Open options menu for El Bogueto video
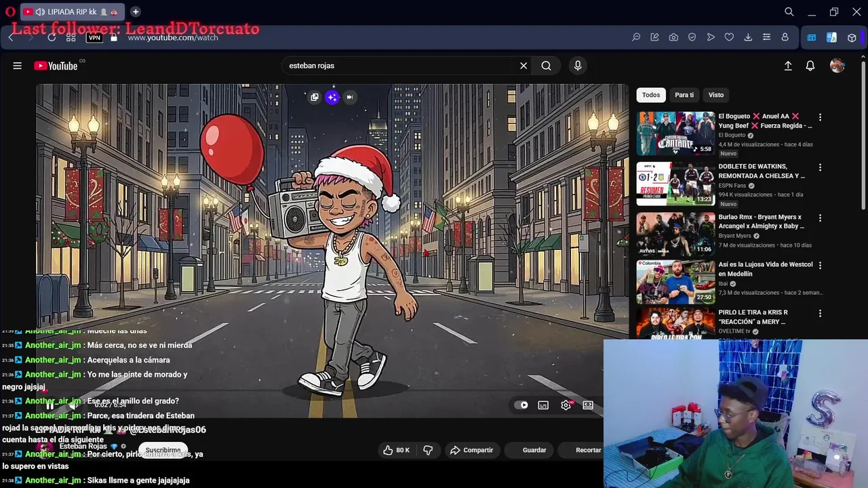Viewport: 868px width, 488px height. click(820, 117)
